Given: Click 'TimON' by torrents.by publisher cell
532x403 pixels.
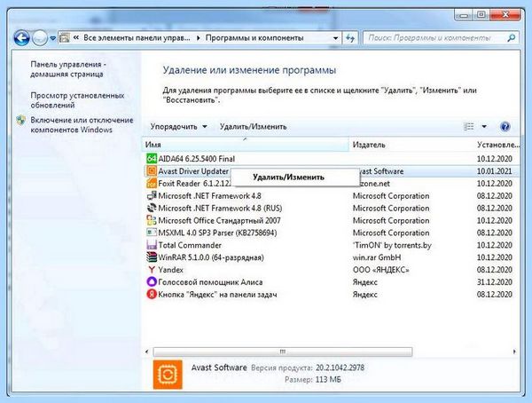Looking at the screenshot, I should 392,245.
